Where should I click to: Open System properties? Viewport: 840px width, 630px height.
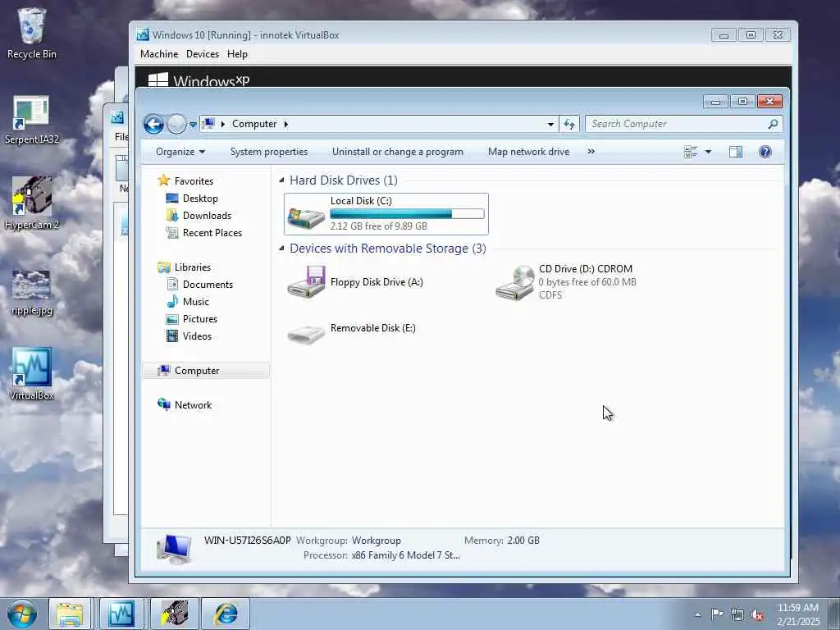click(269, 152)
